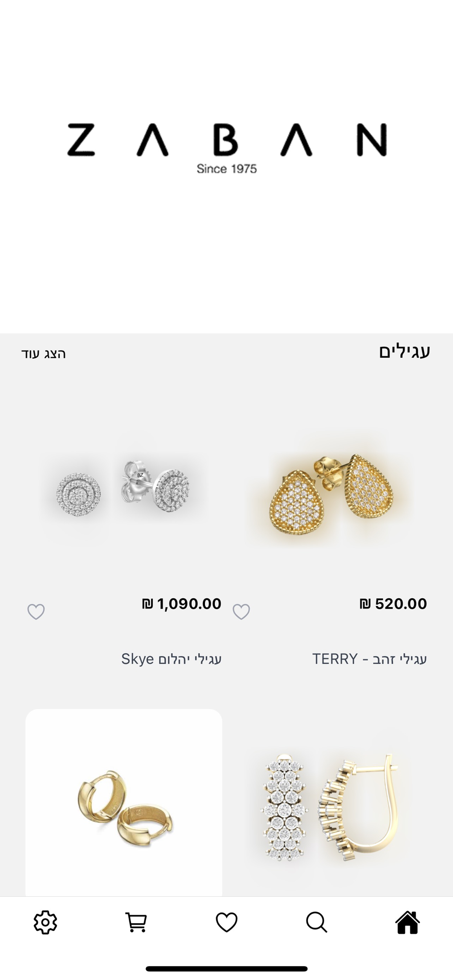Screen dimensions: 453x980
Task: Tap the 'עגילים' section heading
Action: click(x=404, y=352)
